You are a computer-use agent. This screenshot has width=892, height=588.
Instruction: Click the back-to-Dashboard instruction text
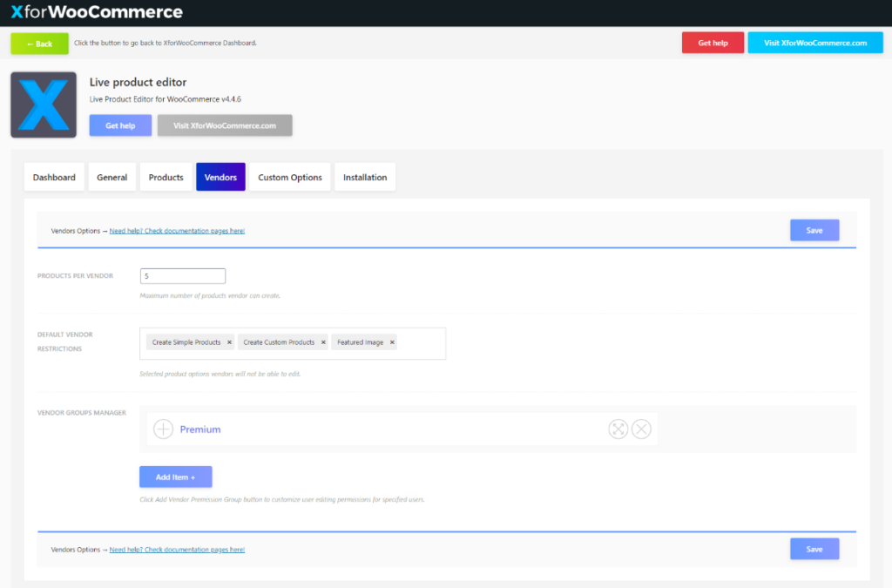[x=165, y=43]
